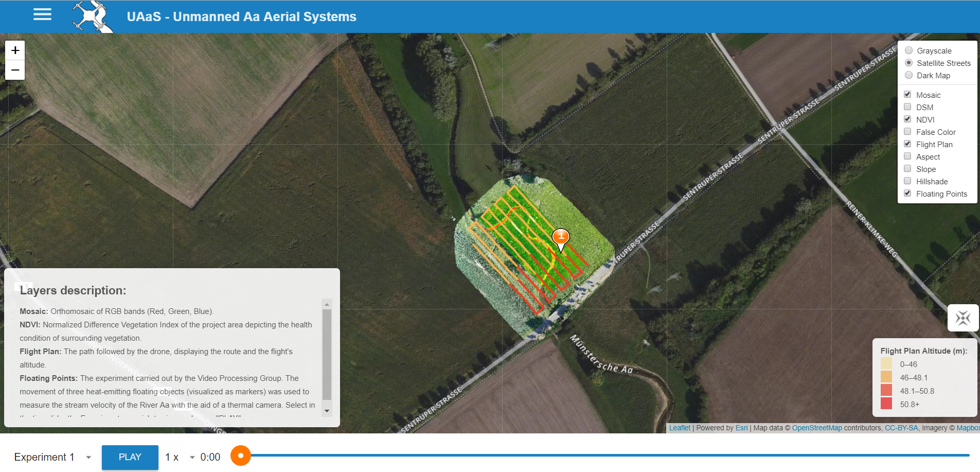Enable the DSM layer checkbox
The image size is (980, 472).
coord(907,107)
